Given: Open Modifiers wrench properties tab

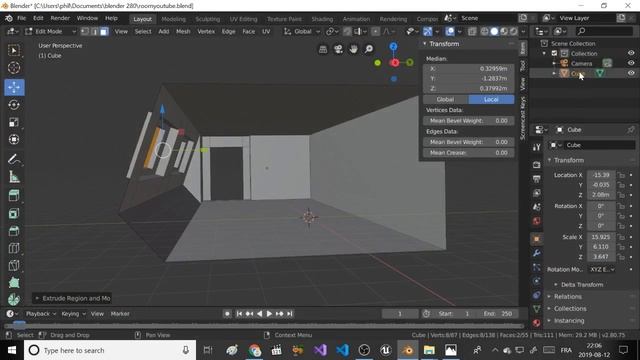Looking at the screenshot, I should tap(536, 253).
